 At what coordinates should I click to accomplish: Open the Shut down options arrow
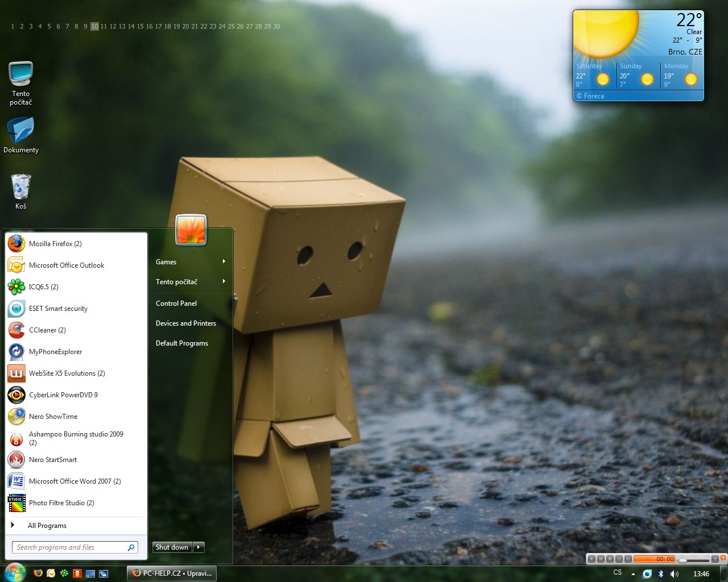[x=198, y=547]
